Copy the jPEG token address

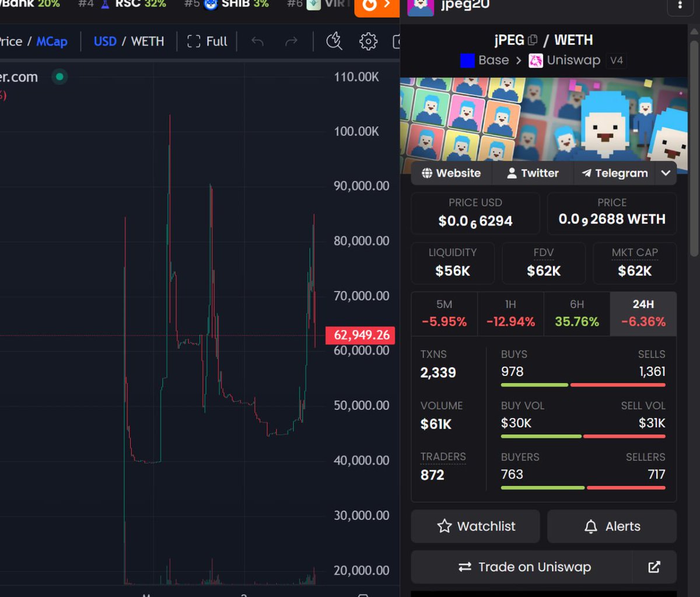pos(533,40)
